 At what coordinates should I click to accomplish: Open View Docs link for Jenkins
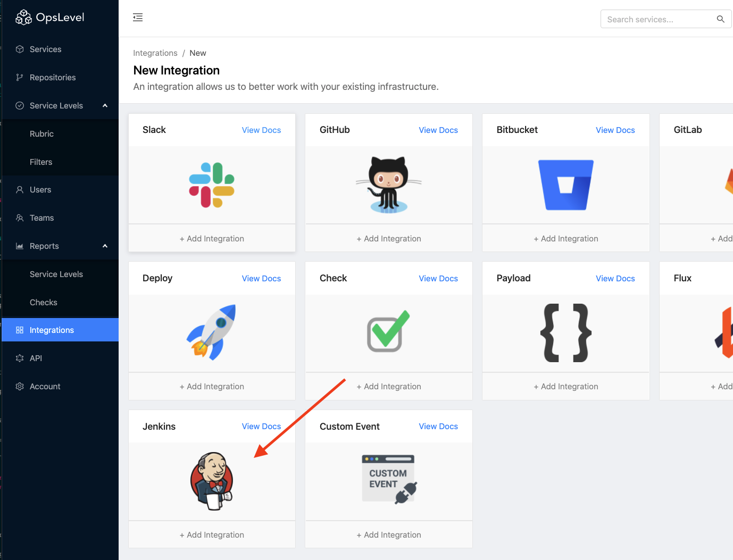(261, 427)
